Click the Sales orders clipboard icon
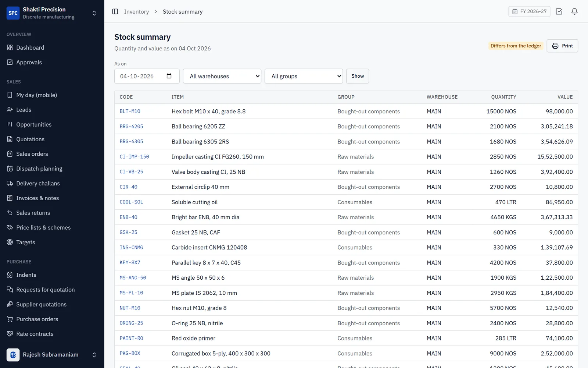The height and width of the screenshot is (368, 588). [10, 154]
